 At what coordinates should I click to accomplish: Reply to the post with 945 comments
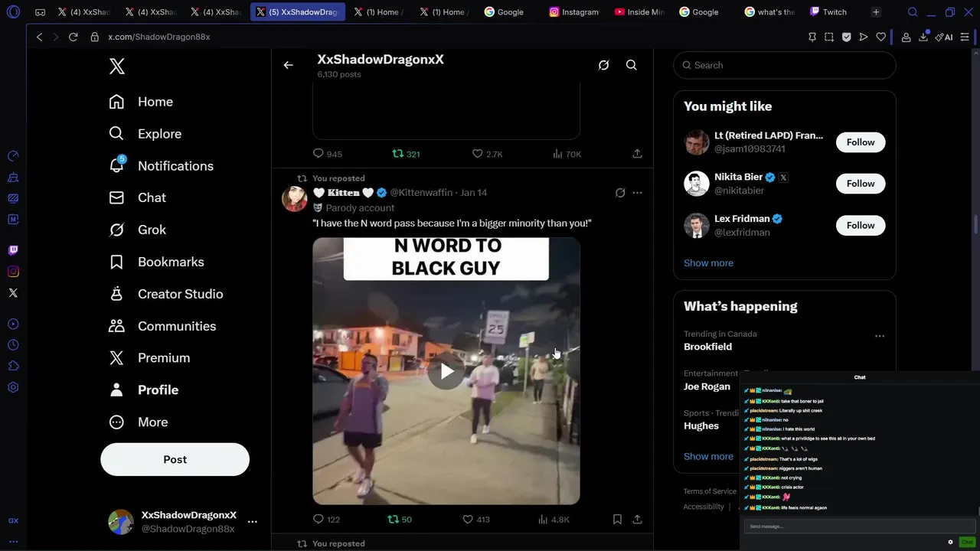pos(327,154)
